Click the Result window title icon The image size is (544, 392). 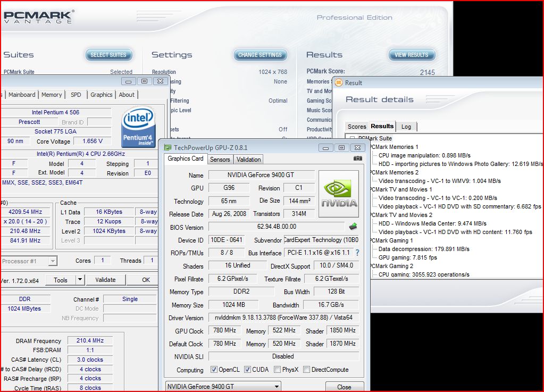coord(338,83)
